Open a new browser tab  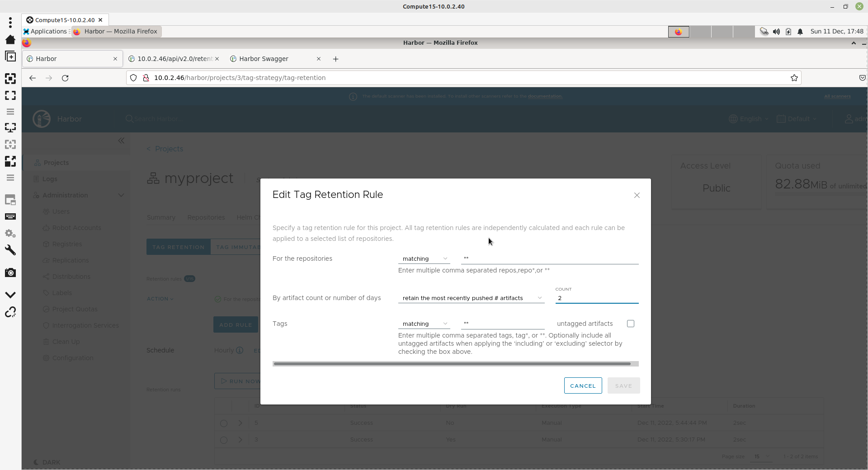tap(335, 59)
